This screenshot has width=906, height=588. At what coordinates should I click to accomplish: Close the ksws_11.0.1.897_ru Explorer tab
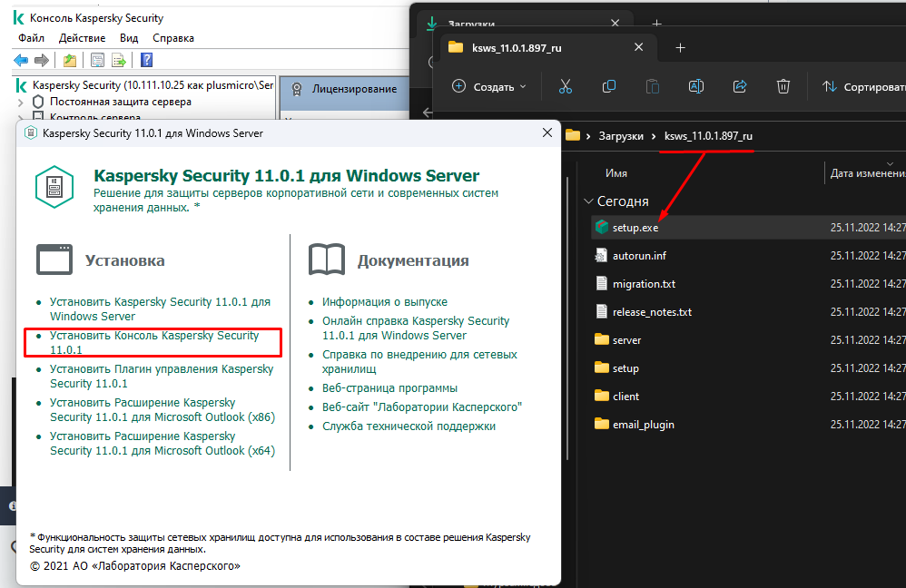tap(638, 47)
